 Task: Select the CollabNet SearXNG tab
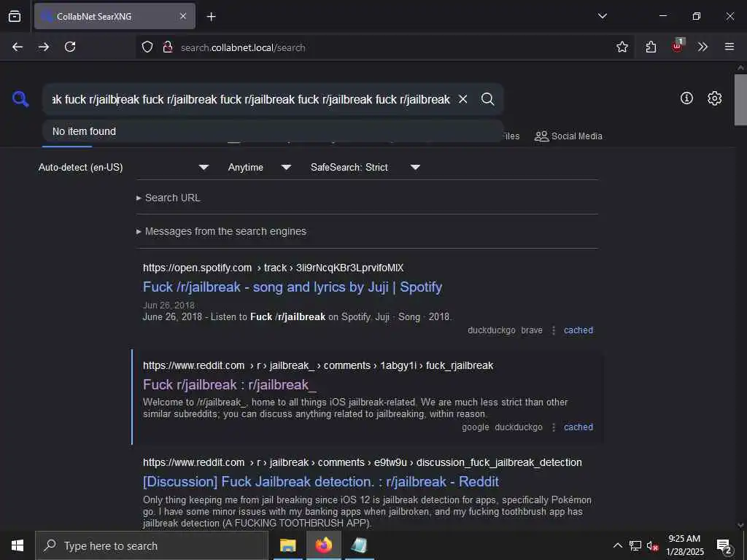tap(115, 16)
